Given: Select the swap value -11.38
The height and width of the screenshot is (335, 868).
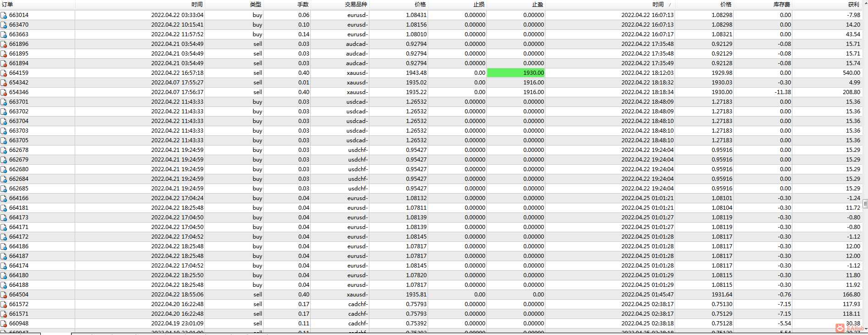Looking at the screenshot, I should pos(783,92).
